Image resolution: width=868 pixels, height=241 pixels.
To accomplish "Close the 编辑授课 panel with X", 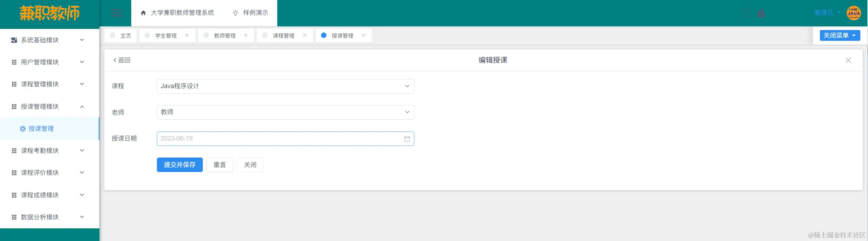I will tap(848, 60).
